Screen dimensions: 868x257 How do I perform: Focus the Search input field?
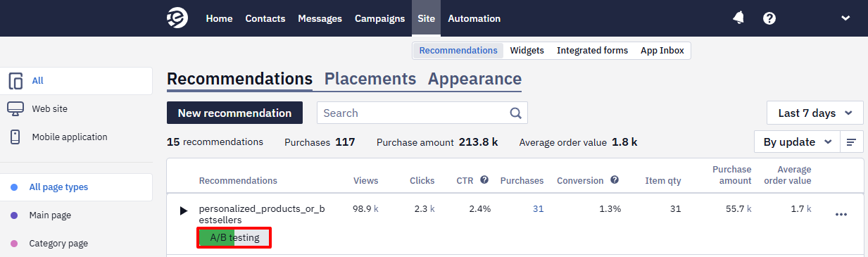422,113
